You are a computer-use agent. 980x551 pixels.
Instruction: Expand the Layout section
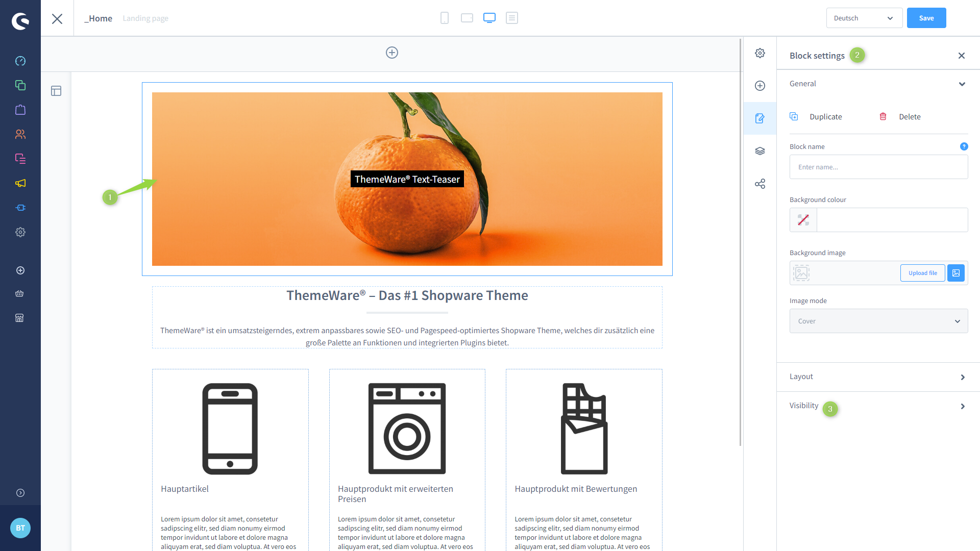tap(878, 377)
